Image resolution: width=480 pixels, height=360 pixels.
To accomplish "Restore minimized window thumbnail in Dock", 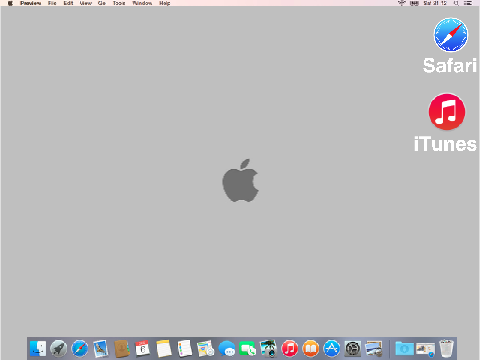I will coord(425,350).
